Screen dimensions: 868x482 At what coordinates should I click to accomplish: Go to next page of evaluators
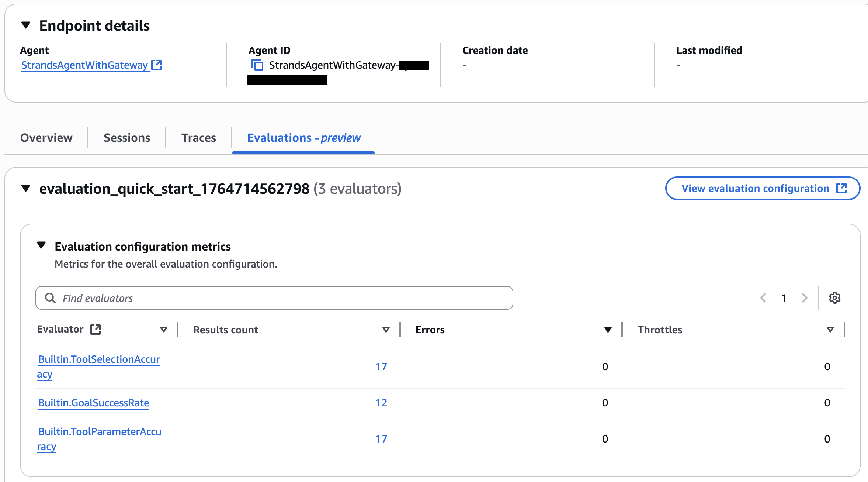805,298
